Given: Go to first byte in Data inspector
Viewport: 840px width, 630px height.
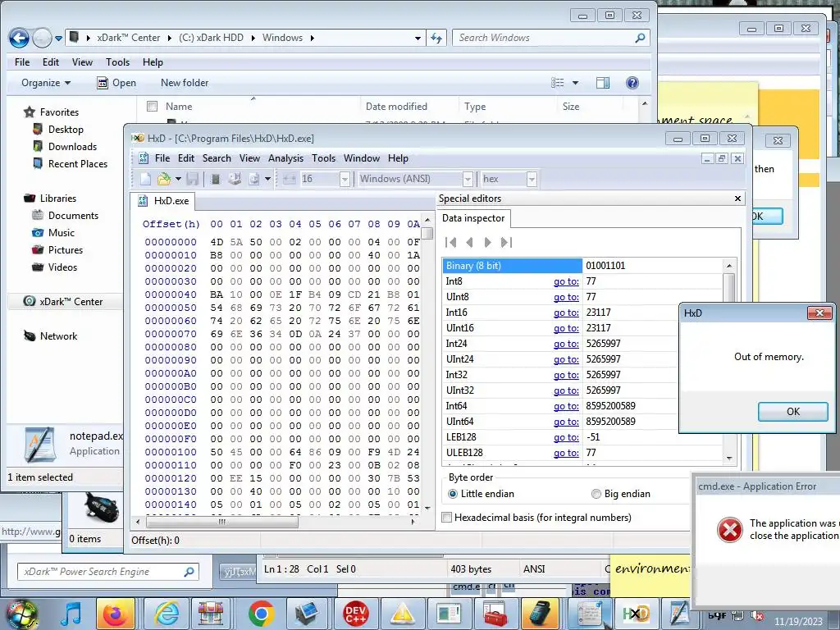Looking at the screenshot, I should (x=451, y=242).
